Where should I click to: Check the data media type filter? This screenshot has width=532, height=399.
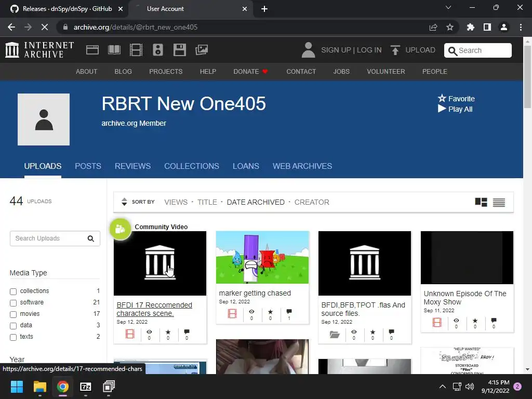(x=13, y=326)
